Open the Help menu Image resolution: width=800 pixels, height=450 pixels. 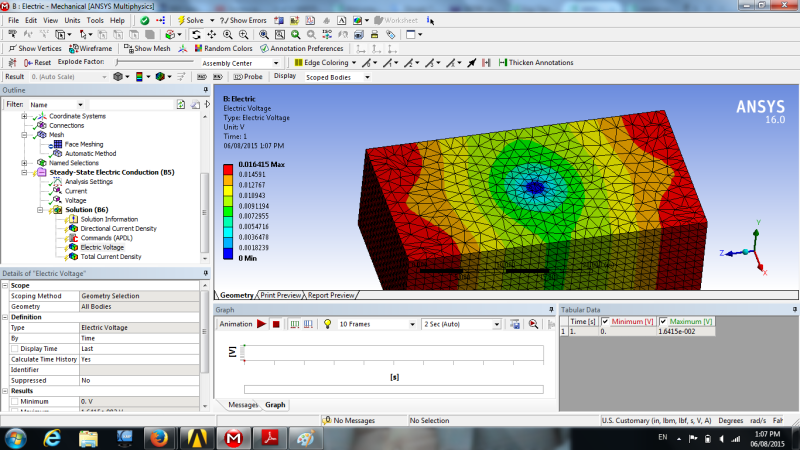117,20
